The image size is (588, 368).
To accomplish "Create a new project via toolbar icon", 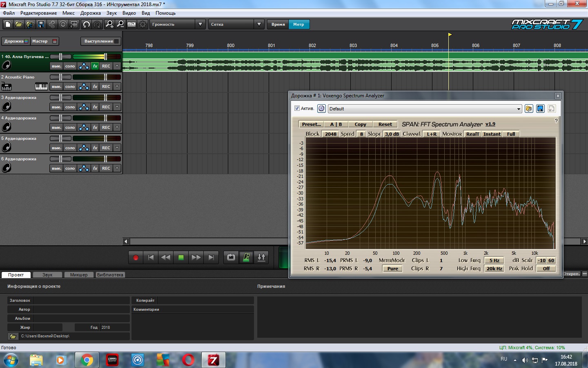I will (x=8, y=25).
